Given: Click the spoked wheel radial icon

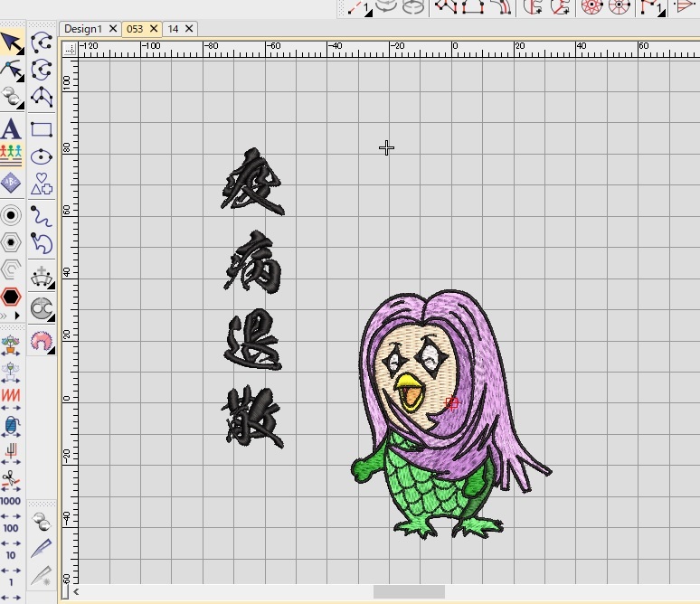Looking at the screenshot, I should point(619,6).
